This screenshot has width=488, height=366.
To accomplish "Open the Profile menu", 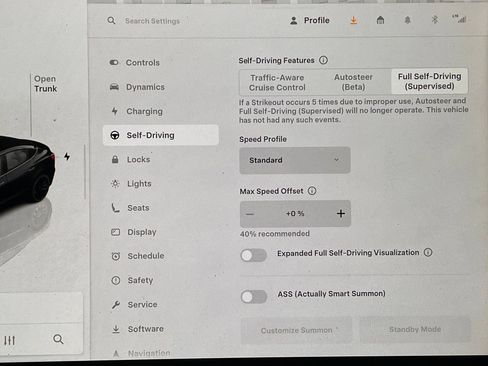I will pos(310,21).
